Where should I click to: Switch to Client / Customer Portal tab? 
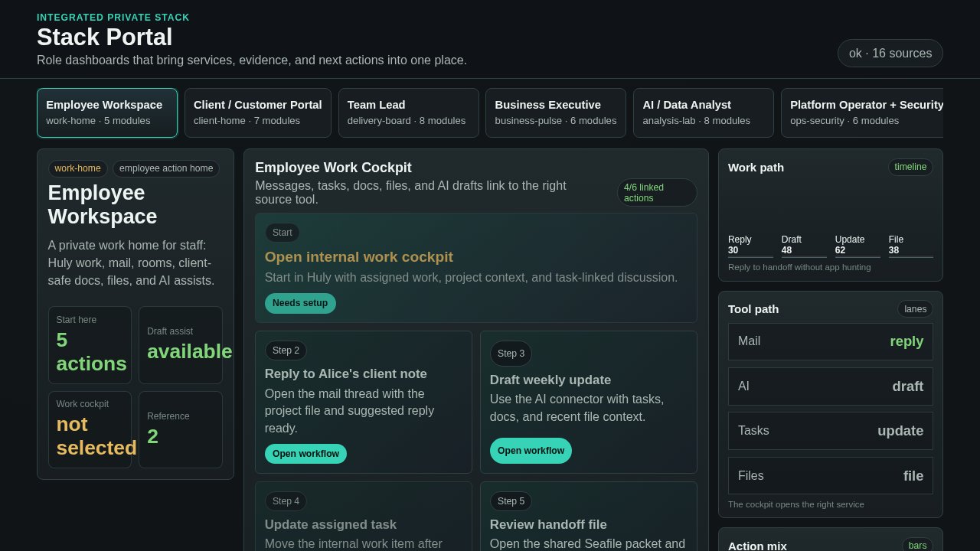click(x=258, y=112)
